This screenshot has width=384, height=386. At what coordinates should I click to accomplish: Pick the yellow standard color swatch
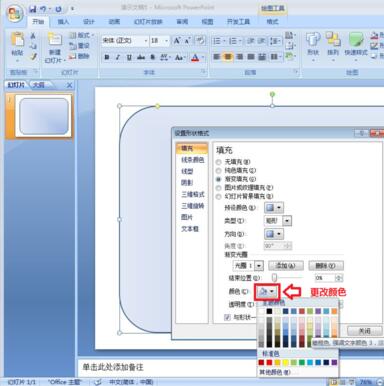[286, 362]
